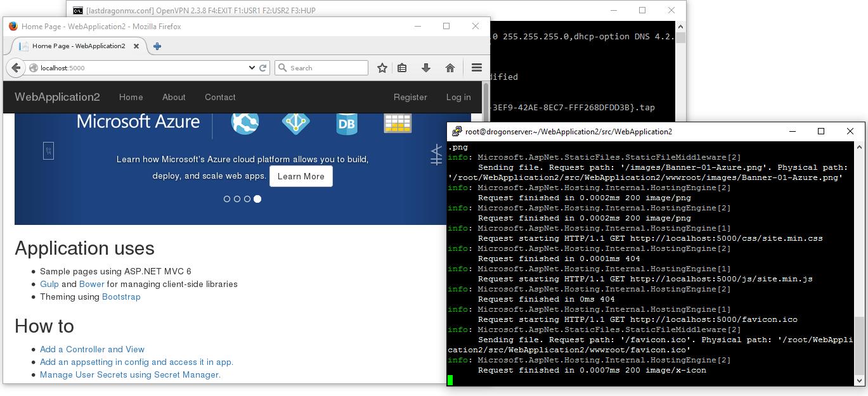Go to previous carousel slide
868x396 pixels.
(48, 151)
